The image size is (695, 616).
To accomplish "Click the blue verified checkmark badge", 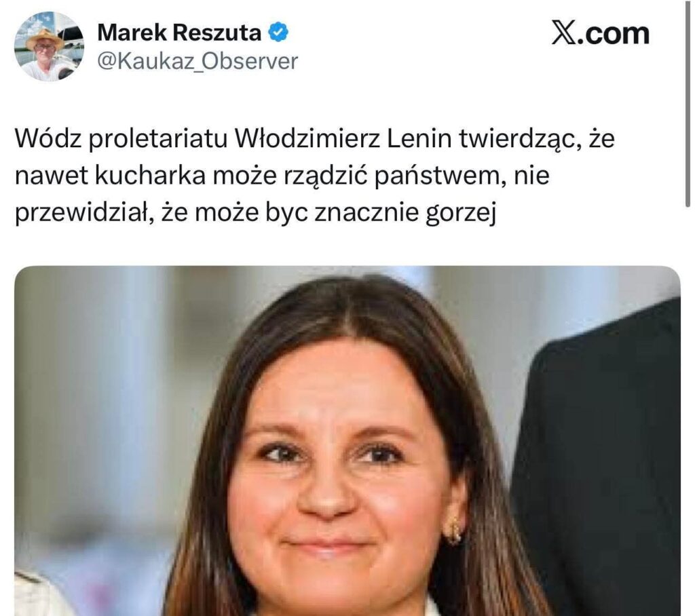I will pos(279,33).
